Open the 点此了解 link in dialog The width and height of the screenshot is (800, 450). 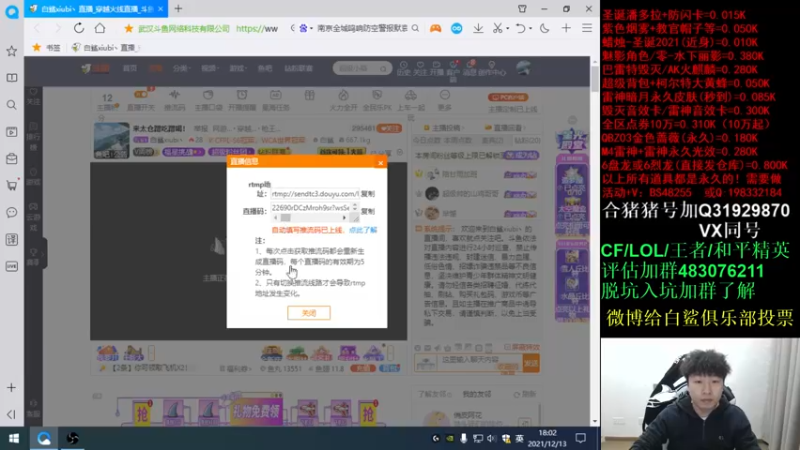[363, 230]
